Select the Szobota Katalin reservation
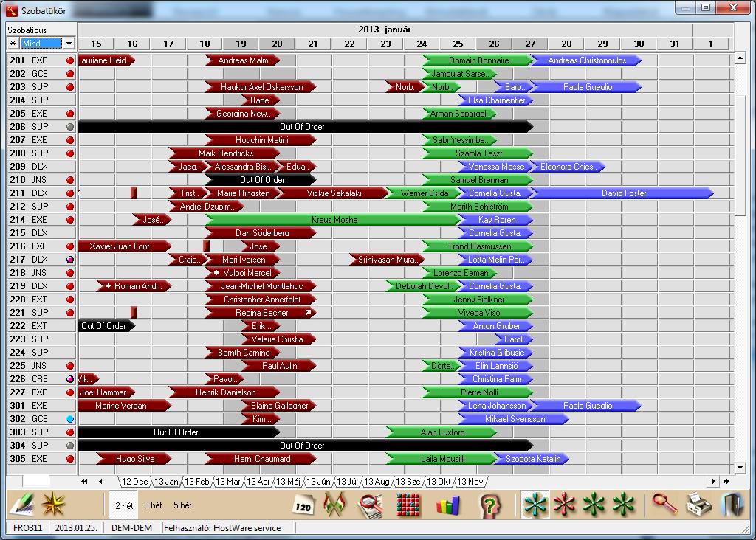 tap(532, 459)
